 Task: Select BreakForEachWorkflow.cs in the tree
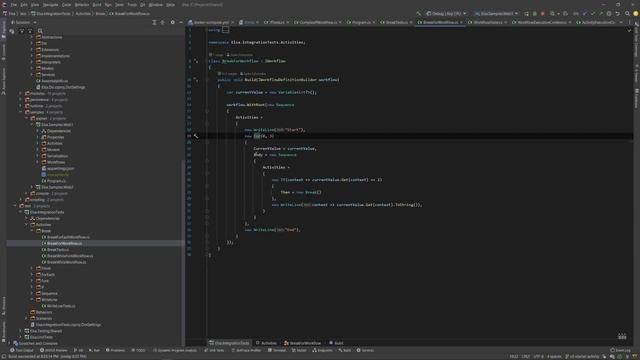pos(68,237)
